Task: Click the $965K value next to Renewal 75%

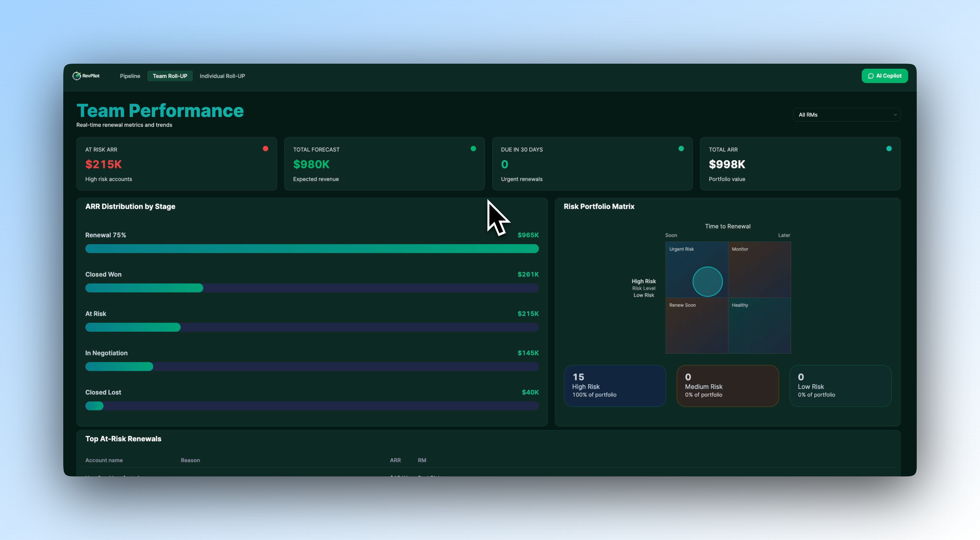Action: point(528,235)
